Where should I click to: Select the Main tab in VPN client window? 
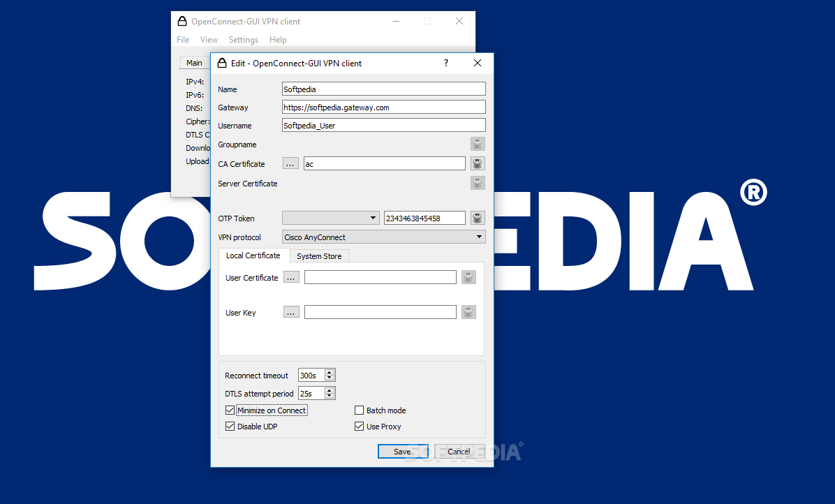click(x=194, y=63)
